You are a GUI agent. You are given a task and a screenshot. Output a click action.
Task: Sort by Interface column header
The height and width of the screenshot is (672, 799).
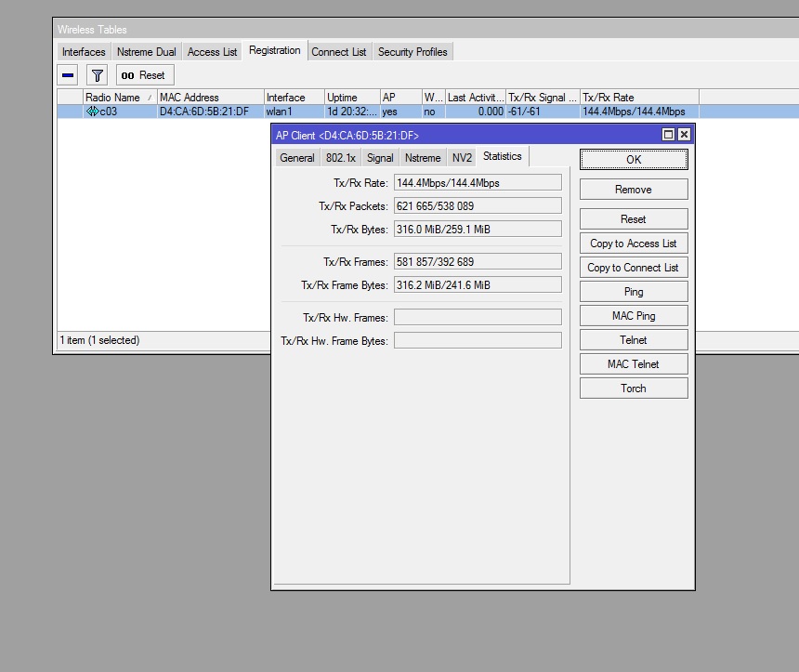coord(295,98)
